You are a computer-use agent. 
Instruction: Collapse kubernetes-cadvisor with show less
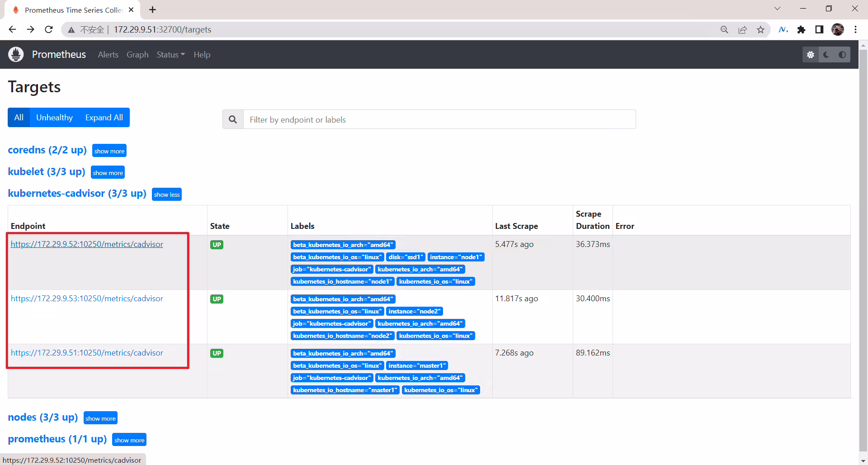167,194
